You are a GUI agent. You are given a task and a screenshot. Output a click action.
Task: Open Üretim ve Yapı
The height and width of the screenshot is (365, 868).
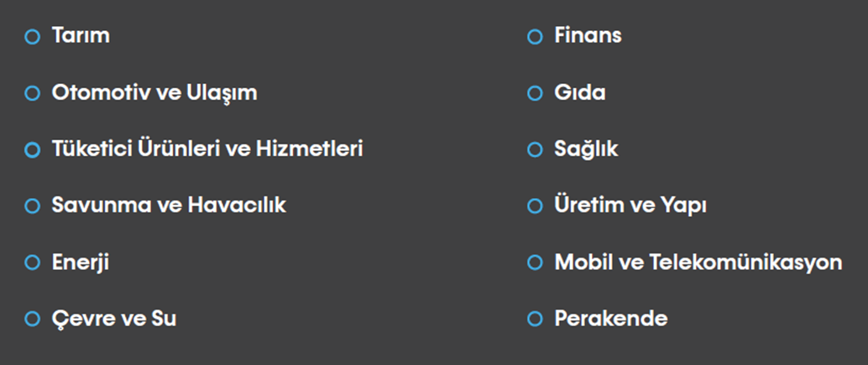[x=630, y=206]
